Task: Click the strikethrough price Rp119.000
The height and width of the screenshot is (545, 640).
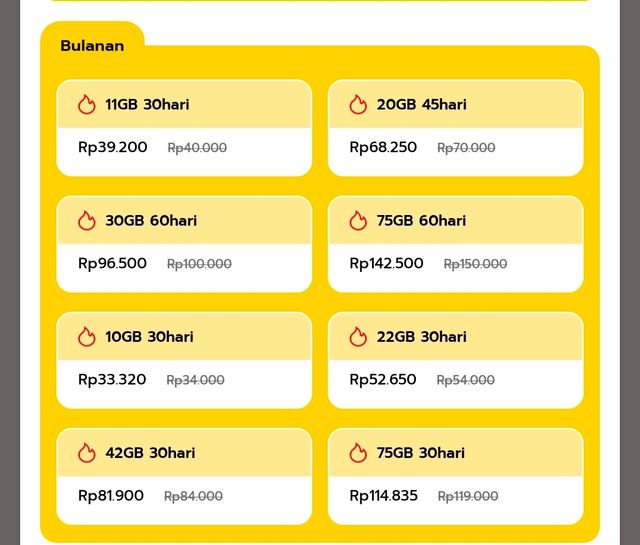Action: [x=468, y=496]
